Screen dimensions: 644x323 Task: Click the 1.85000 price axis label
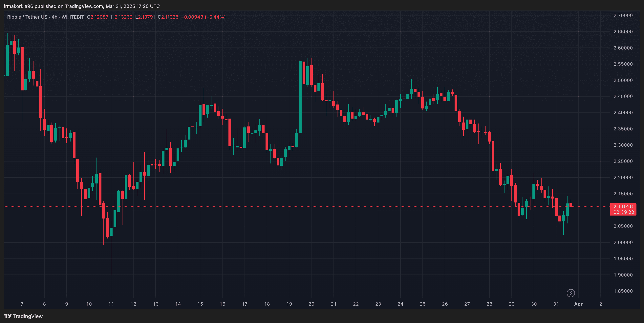coord(623,291)
